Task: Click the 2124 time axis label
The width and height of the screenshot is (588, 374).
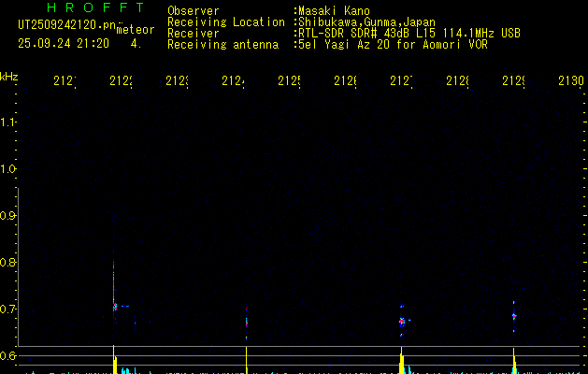Action: click(234, 80)
